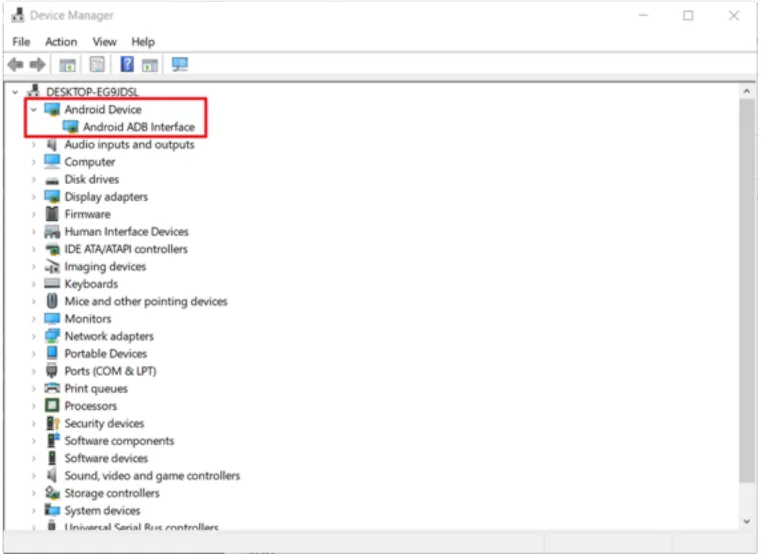This screenshot has width=762, height=555.
Task: Open the File menu
Action: [21, 42]
